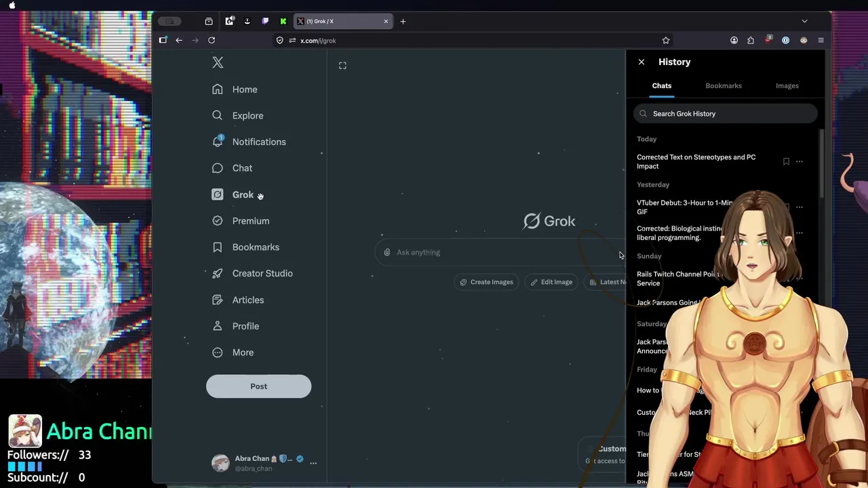Click the browser account icon

pyautogui.click(x=734, y=41)
